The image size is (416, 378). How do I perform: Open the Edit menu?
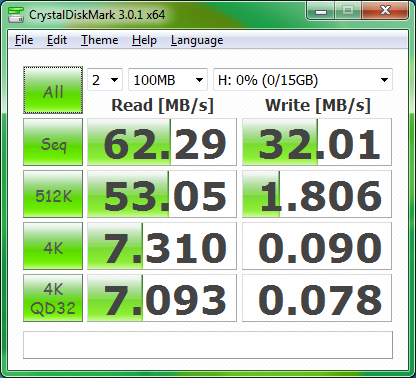click(x=57, y=40)
